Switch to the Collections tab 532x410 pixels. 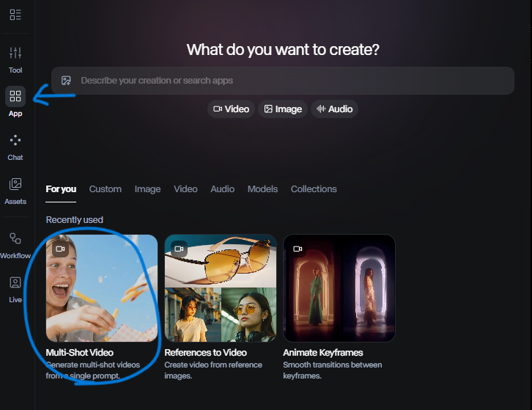[314, 189]
